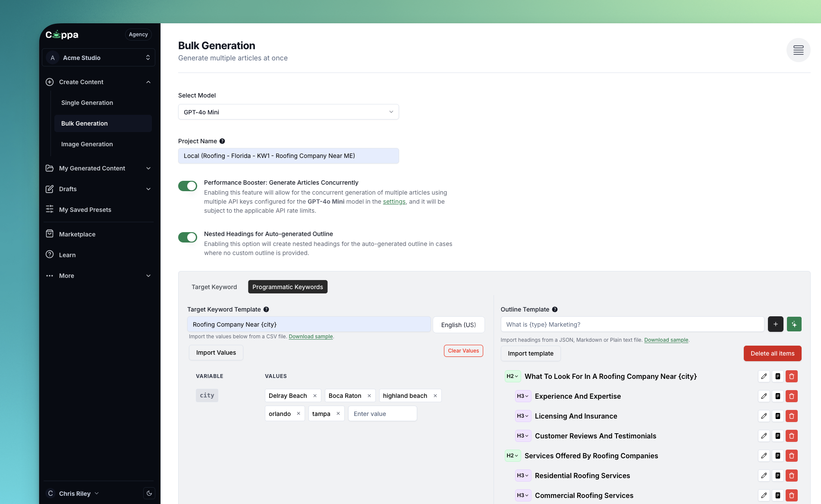Remove the Boca Raton value tag
The width and height of the screenshot is (821, 504).
pyautogui.click(x=369, y=396)
